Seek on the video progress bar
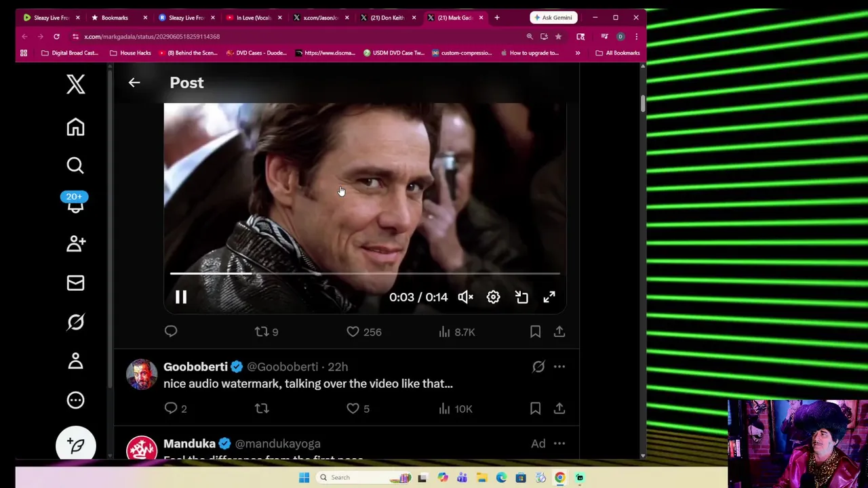This screenshot has height=488, width=868. tap(365, 274)
